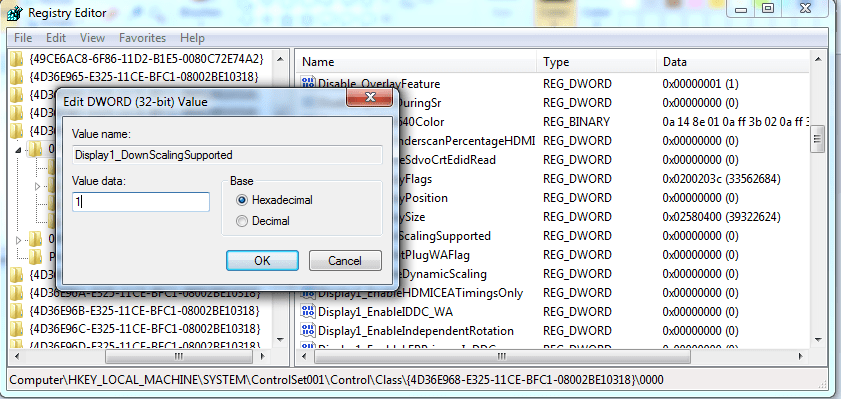Expand the lower collapsed key arrow in the tree
Viewport: 841px width, 399px height.
pyautogui.click(x=19, y=240)
